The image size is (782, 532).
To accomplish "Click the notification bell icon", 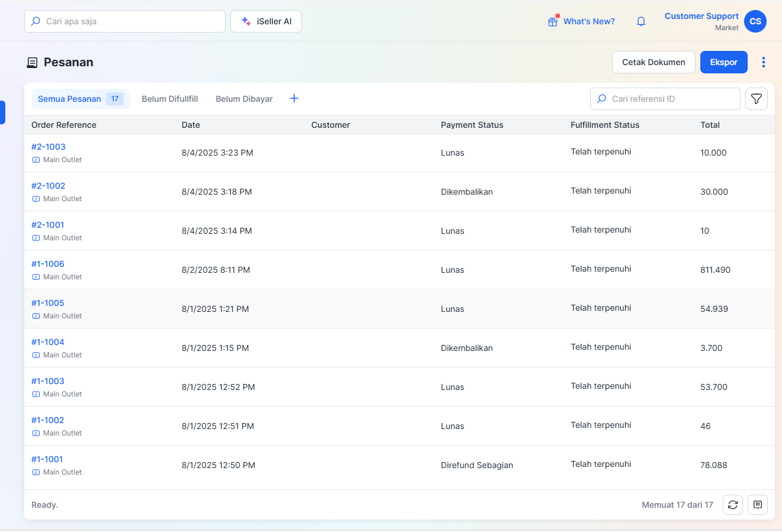I will click(641, 21).
